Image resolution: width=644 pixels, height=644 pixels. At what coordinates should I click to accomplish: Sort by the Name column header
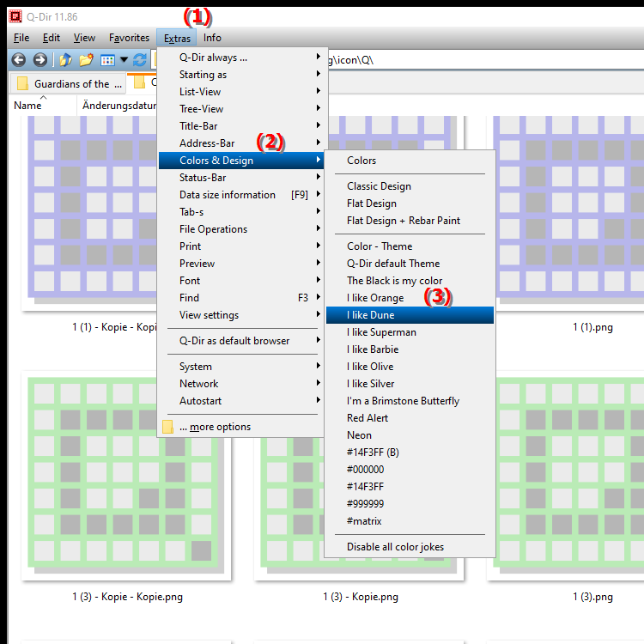(27, 106)
